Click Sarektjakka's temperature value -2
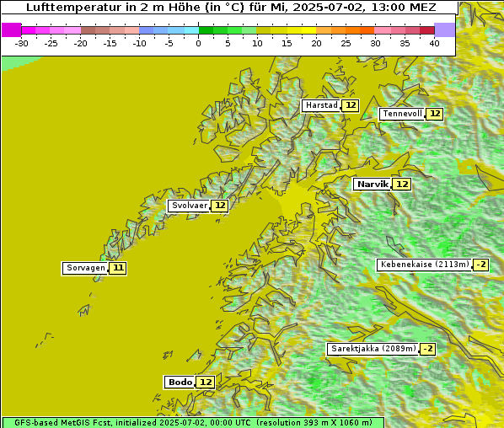 (x=428, y=349)
